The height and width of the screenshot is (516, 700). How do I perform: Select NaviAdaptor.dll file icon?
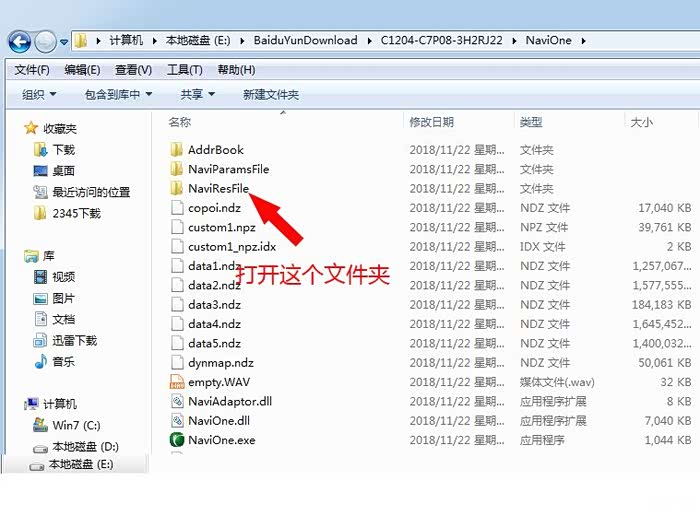(177, 401)
